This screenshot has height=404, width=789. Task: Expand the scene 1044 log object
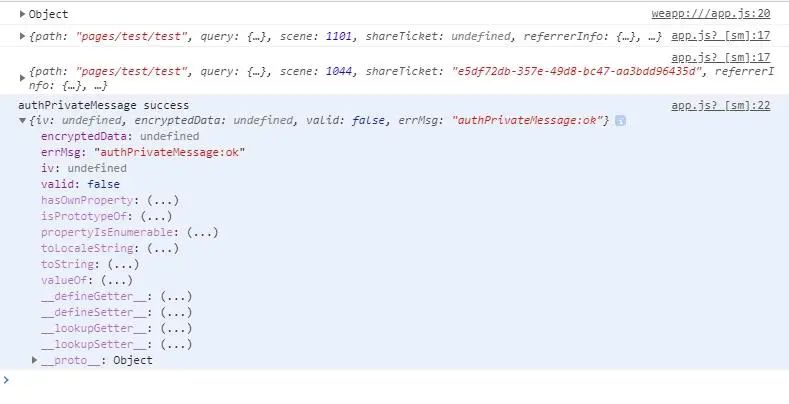[x=22, y=78]
